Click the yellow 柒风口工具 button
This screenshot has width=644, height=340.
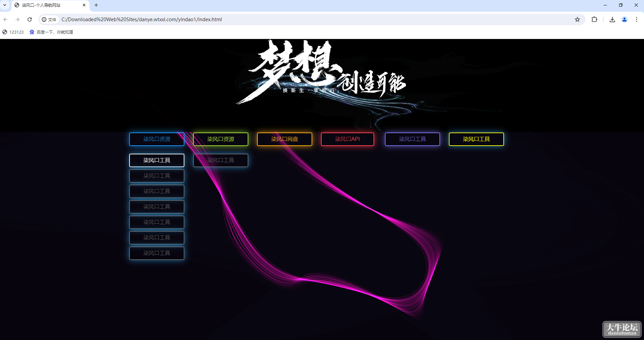(x=476, y=139)
